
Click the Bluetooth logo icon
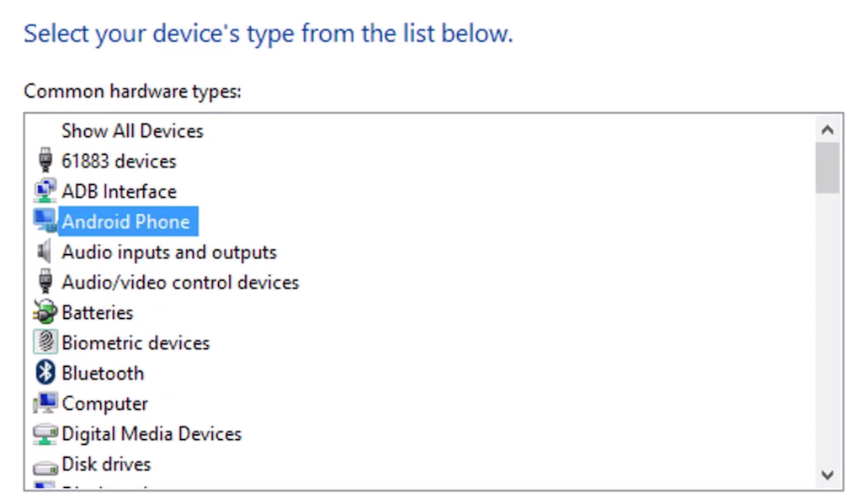[x=45, y=373]
